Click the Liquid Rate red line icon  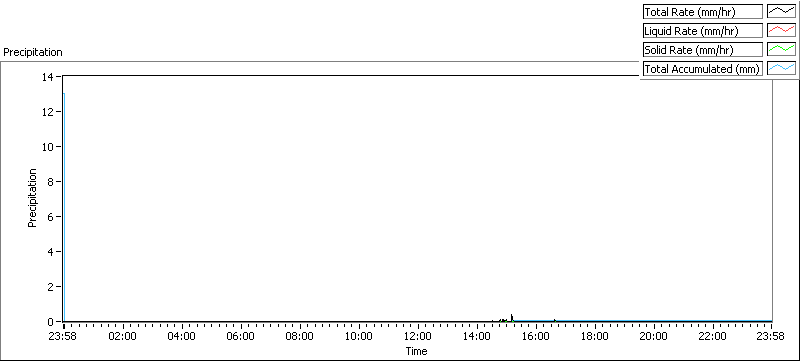782,31
